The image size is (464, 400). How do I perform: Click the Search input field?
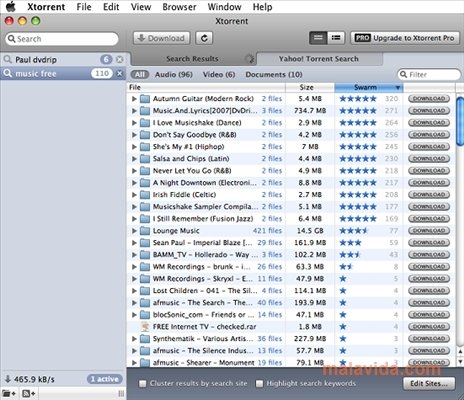[x=62, y=39]
